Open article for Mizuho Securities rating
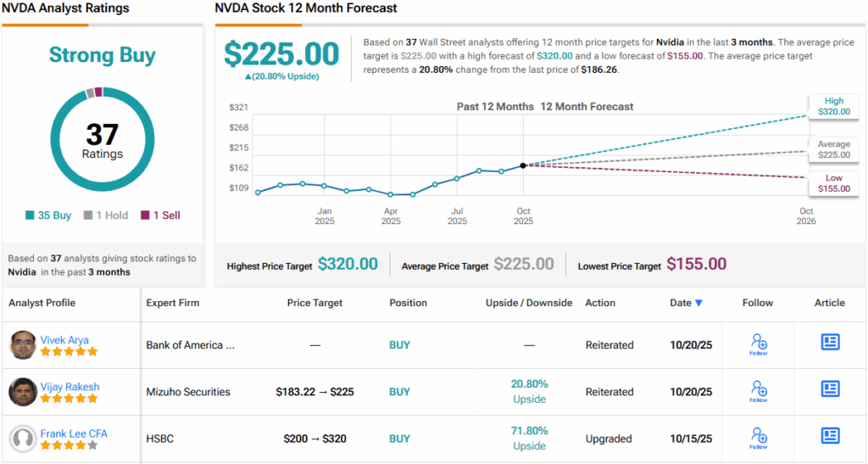This screenshot has width=868, height=464. 830,389
